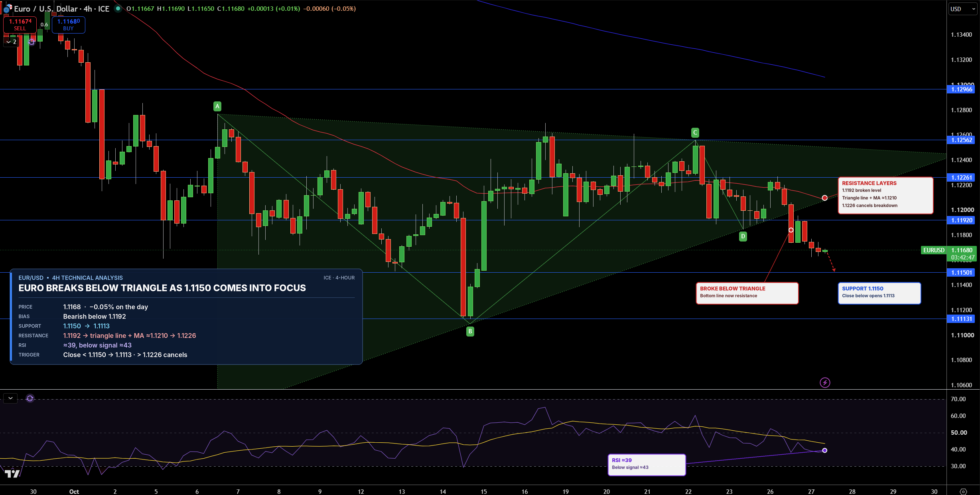The width and height of the screenshot is (980, 495).
Task: Open the USD currency dropdown
Action: (962, 9)
